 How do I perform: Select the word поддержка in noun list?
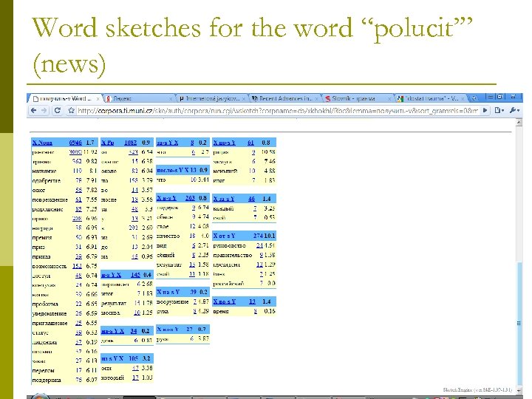[47, 380]
